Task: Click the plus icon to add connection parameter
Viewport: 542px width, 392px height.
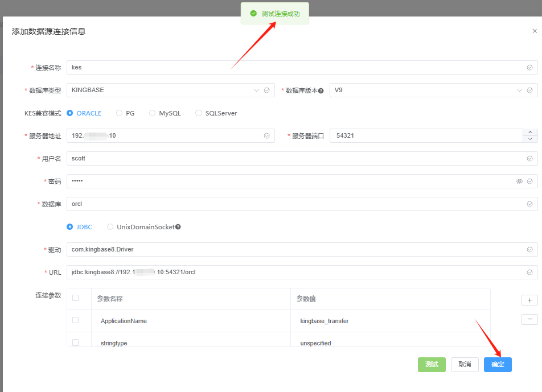Action: 529,300
